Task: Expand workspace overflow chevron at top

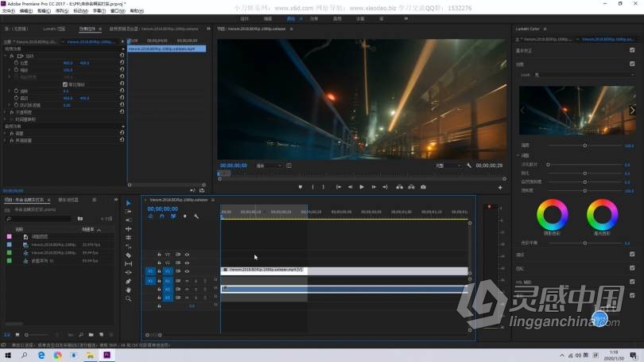Action: point(405,18)
